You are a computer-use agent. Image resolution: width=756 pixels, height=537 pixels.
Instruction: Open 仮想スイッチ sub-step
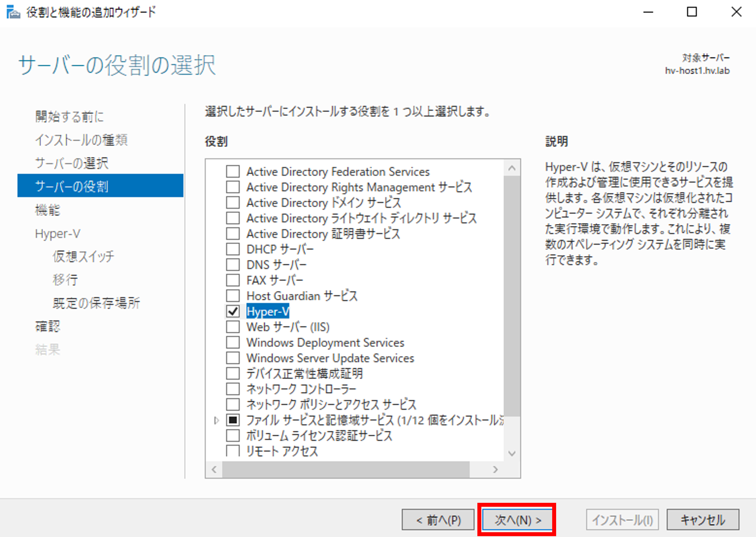click(x=84, y=256)
